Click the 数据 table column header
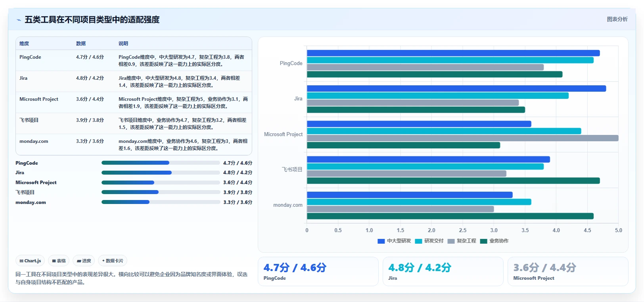 click(x=81, y=44)
